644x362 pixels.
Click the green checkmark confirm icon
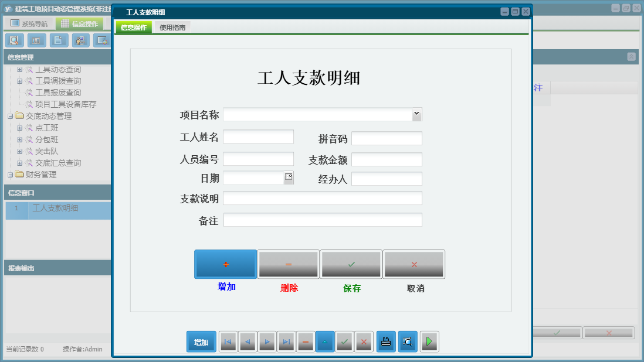[x=344, y=341]
